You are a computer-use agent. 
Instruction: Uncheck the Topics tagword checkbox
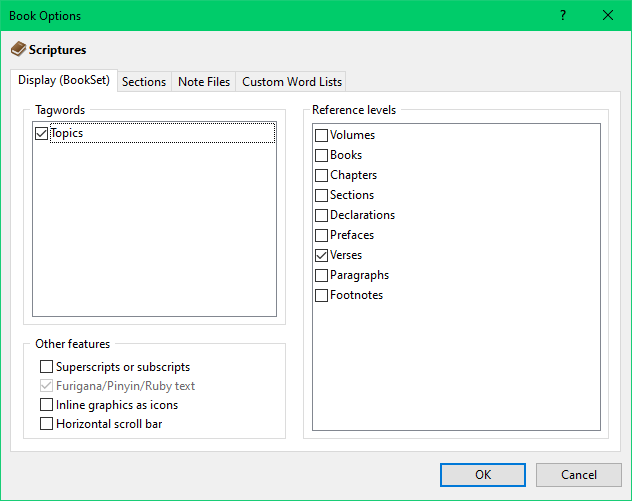pyautogui.click(x=42, y=133)
